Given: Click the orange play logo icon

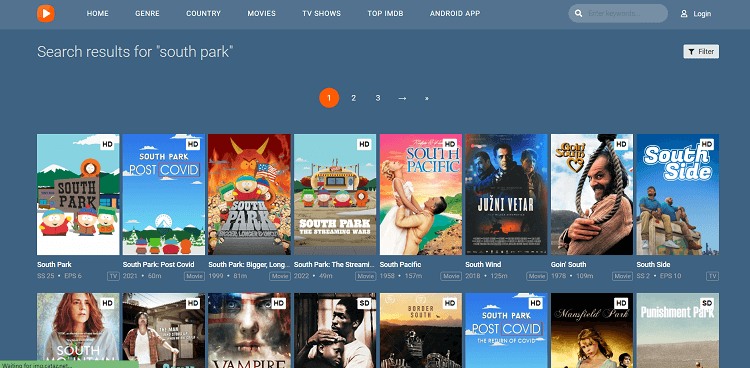Looking at the screenshot, I should (46, 13).
